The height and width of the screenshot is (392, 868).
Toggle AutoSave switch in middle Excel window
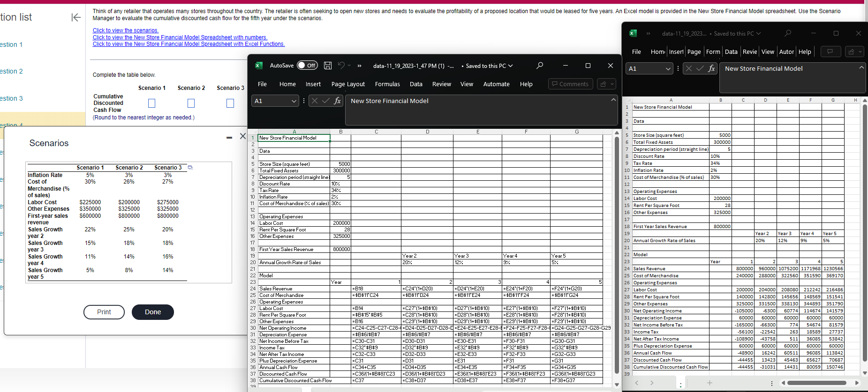(x=308, y=66)
